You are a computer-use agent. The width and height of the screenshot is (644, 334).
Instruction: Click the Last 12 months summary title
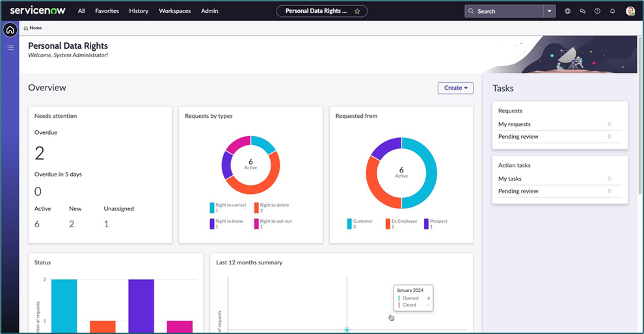(x=249, y=262)
